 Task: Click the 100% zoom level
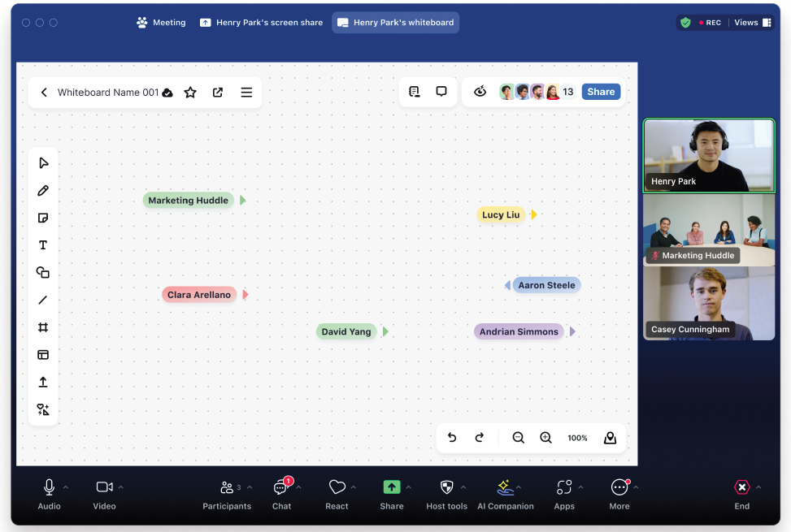pyautogui.click(x=577, y=438)
